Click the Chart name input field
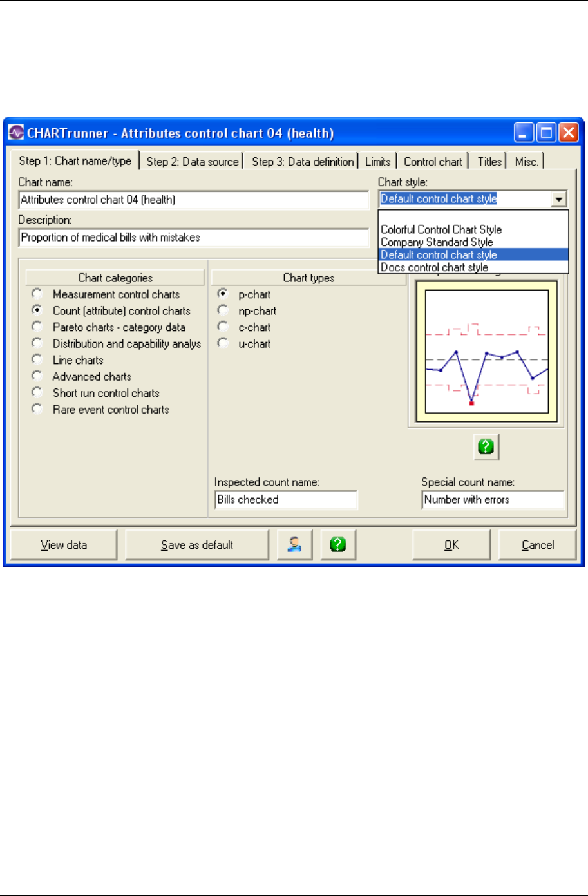Screen dimensions: 588x896 pyautogui.click(x=194, y=200)
